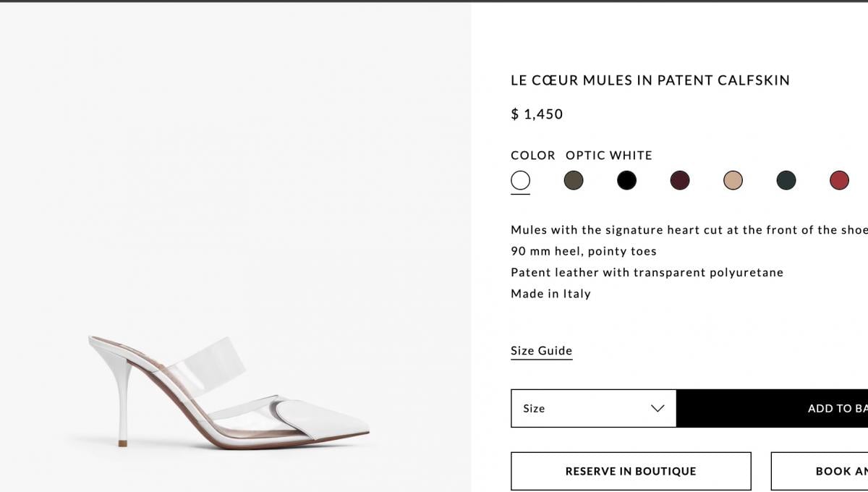Click the Made in Italy text
This screenshot has height=492, width=868.
click(550, 294)
